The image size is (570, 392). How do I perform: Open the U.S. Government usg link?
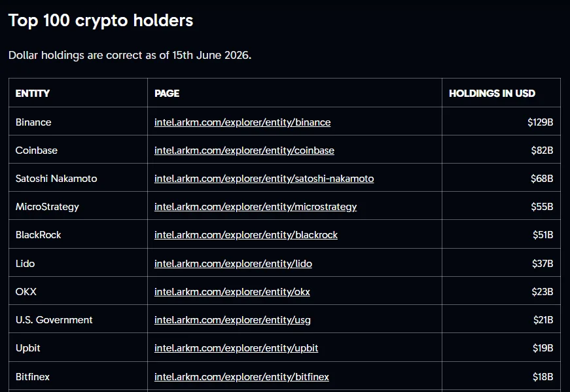pyautogui.click(x=233, y=320)
